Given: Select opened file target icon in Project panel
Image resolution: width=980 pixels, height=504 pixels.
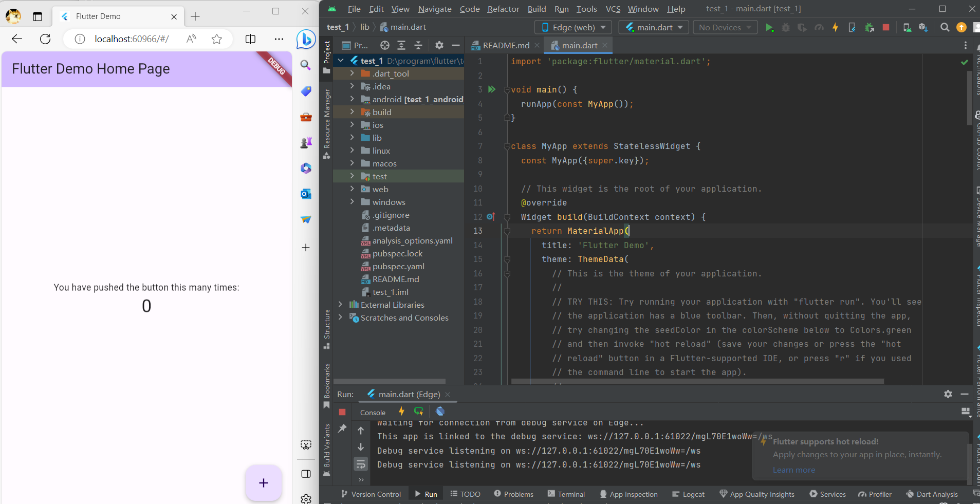Looking at the screenshot, I should [384, 45].
